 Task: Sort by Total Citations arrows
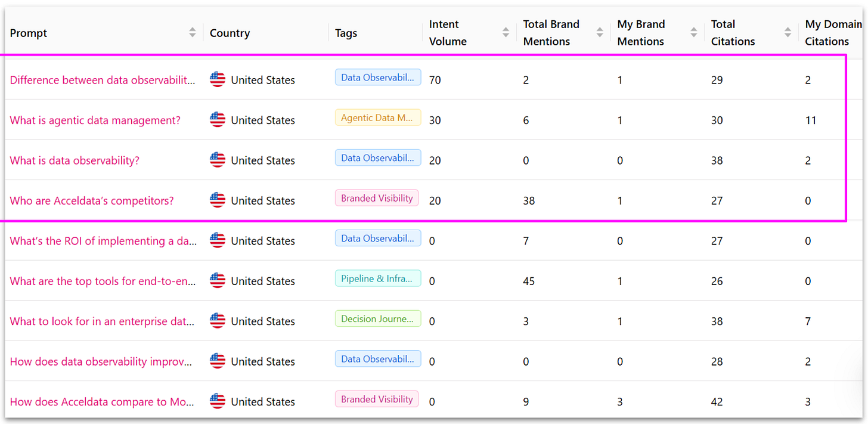tap(788, 33)
